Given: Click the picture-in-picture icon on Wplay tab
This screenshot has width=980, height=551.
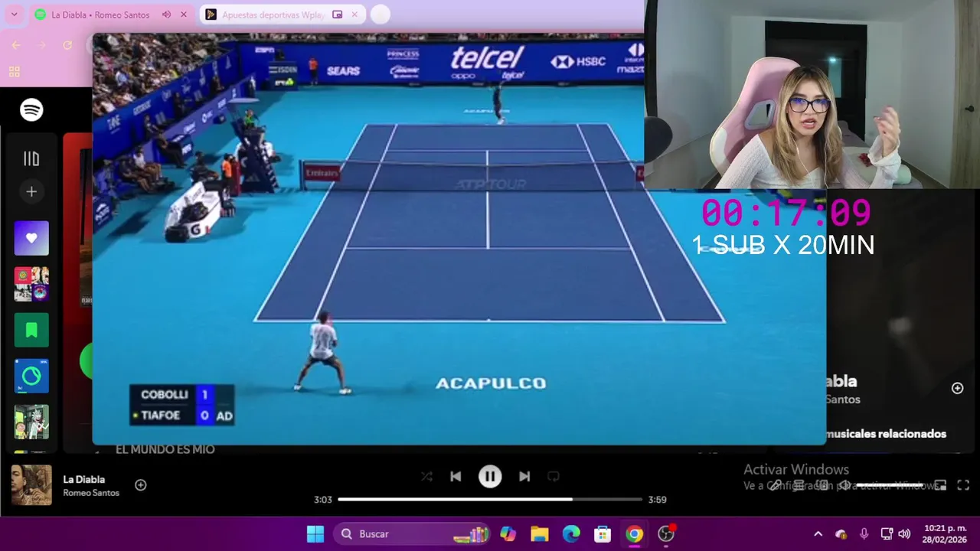Looking at the screenshot, I should [337, 15].
